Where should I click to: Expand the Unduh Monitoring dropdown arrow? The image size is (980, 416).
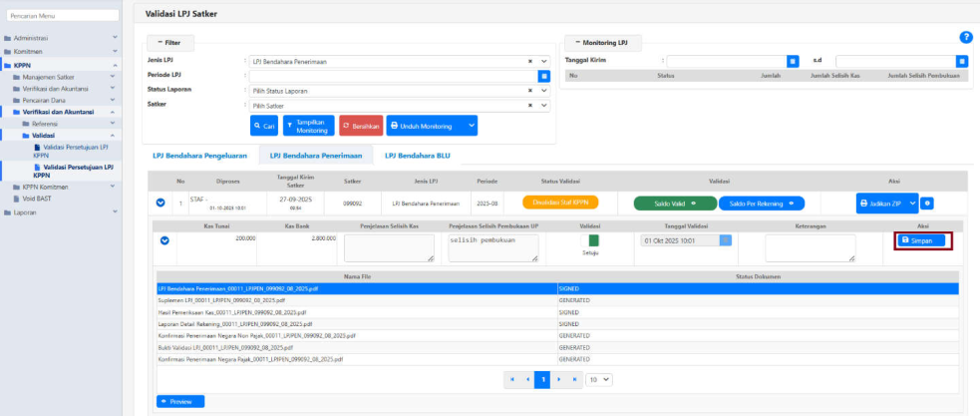[471, 126]
